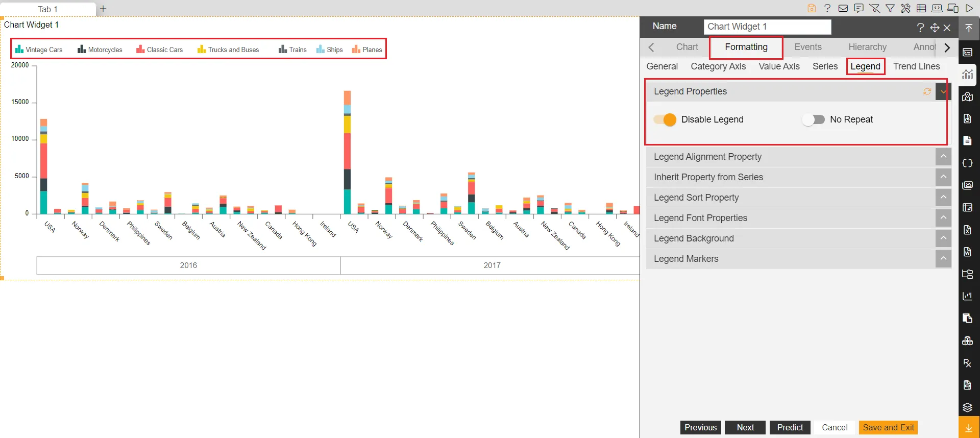Click the panel help question mark icon
Image resolution: width=980 pixels, height=438 pixels.
pos(920,28)
